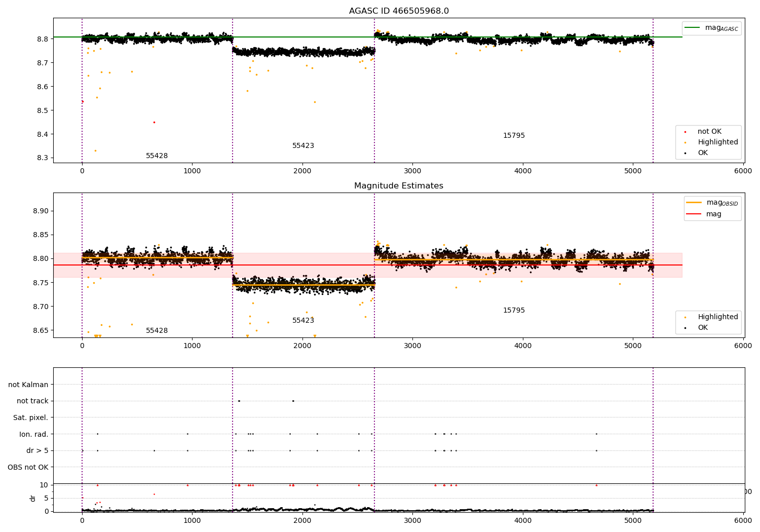Click the "Ion. rad." row label

(34, 434)
